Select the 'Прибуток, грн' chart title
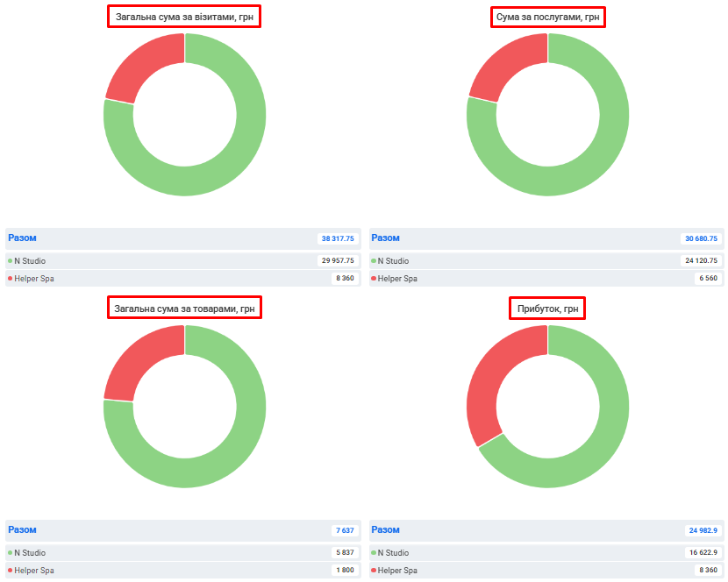728x582 pixels. click(548, 309)
